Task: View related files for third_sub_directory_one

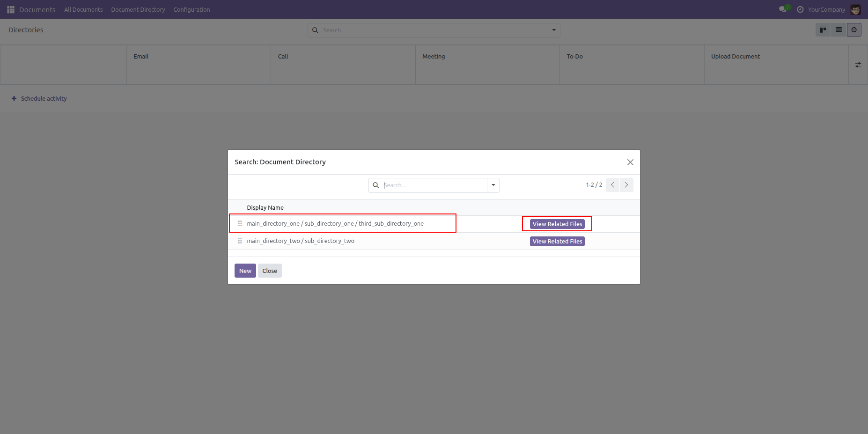Action: [x=557, y=224]
